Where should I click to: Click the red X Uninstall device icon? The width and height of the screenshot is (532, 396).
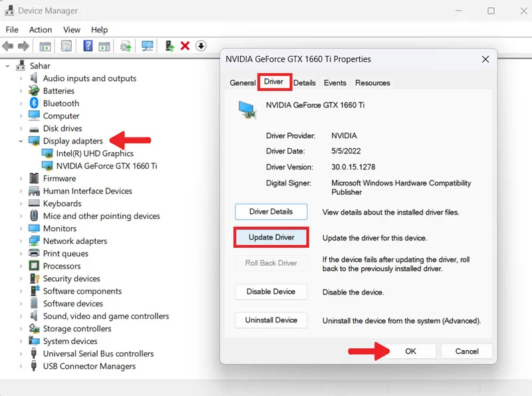pyautogui.click(x=185, y=46)
